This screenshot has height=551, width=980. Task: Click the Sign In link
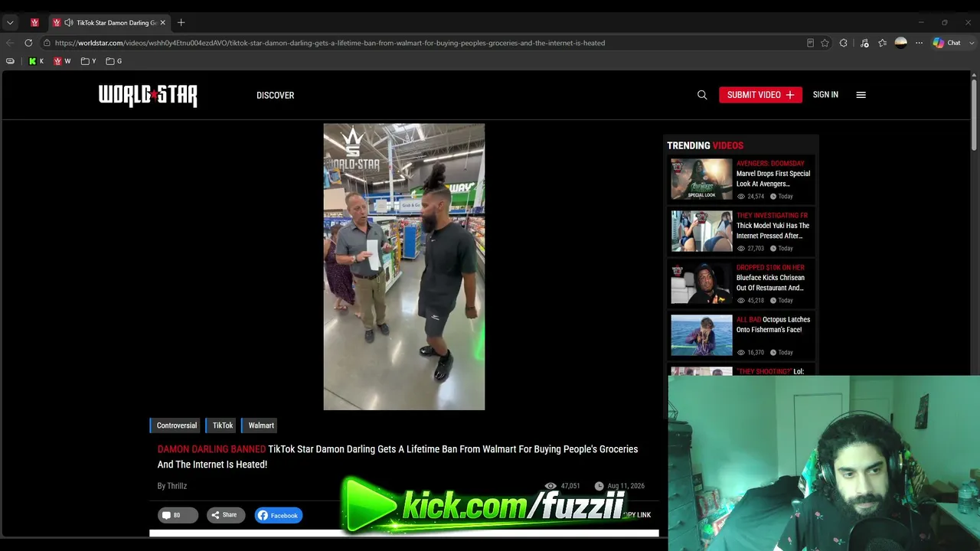(825, 95)
